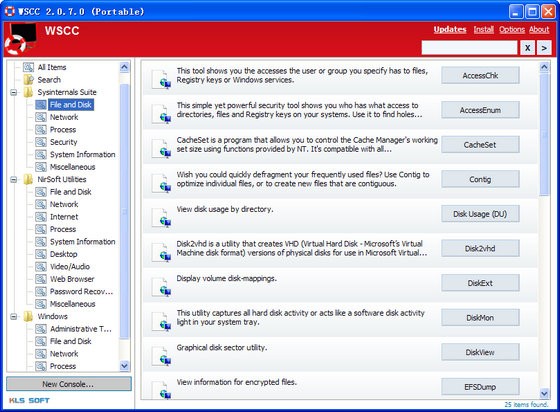Select Sysinternals File and Disk item
Image resolution: width=560 pixels, height=412 pixels.
click(x=71, y=105)
